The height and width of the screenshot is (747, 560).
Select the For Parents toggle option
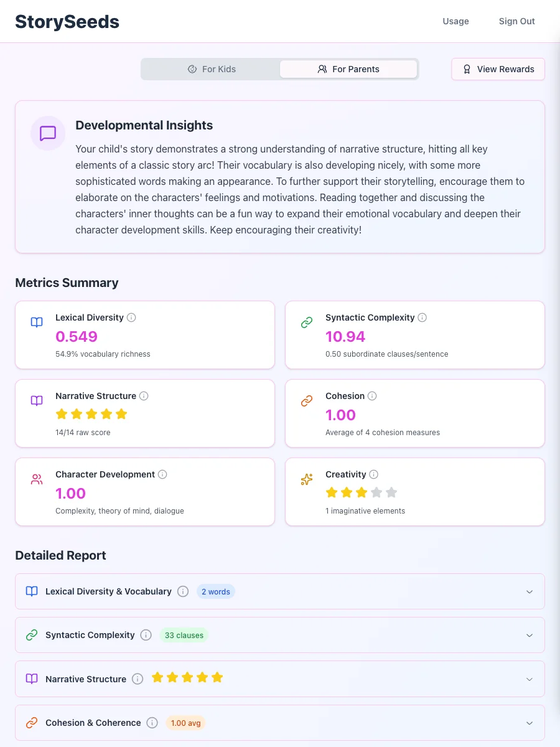pos(348,69)
